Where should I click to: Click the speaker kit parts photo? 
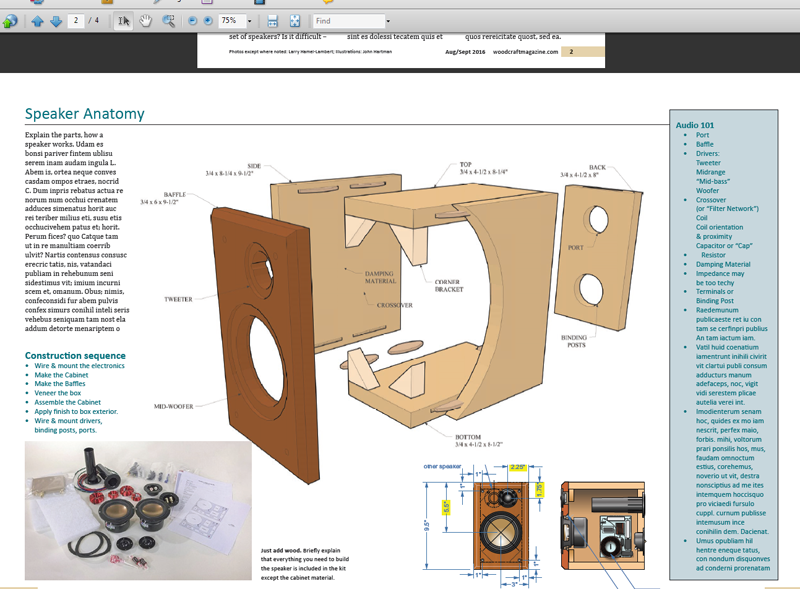(138, 510)
